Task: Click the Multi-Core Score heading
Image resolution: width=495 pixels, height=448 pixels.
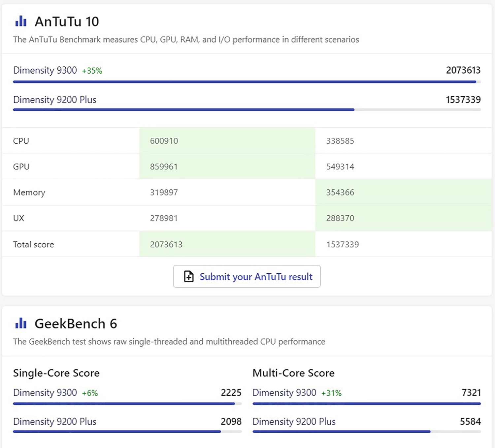Action: pyautogui.click(x=293, y=373)
